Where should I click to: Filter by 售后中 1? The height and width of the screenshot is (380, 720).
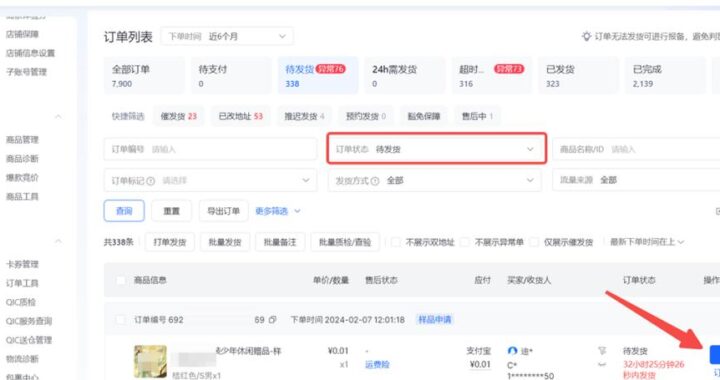(x=477, y=117)
